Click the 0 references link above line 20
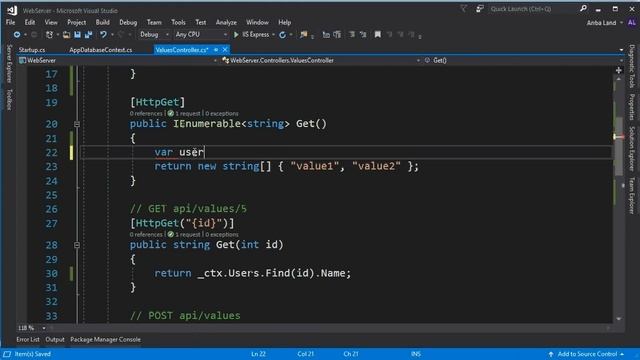The height and width of the screenshot is (360, 640). click(x=146, y=113)
